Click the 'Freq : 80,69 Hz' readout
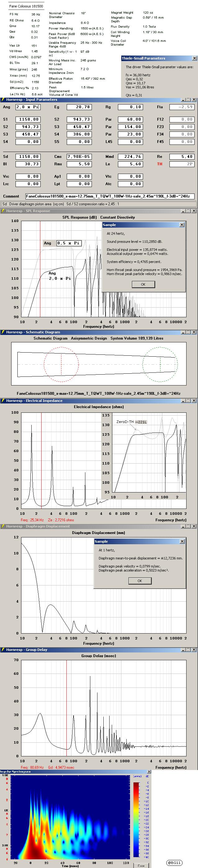Image resolution: width=198 pixels, height=868 pixels. click(32, 767)
